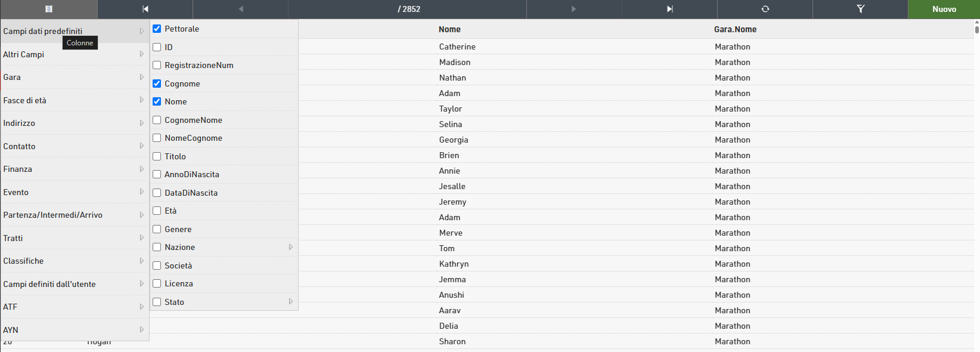Select the Classifiche menu entry
Image resolution: width=980 pixels, height=352 pixels.
click(x=74, y=261)
